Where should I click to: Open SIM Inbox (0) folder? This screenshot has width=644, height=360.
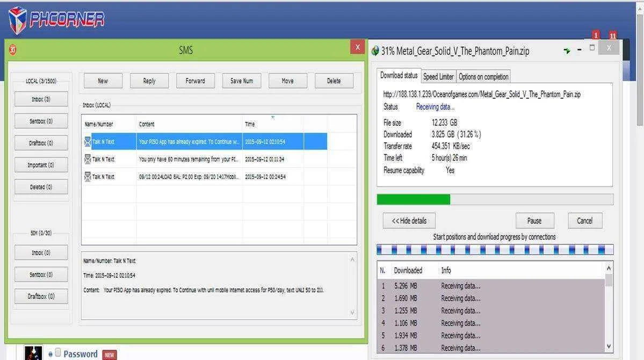[x=41, y=253]
